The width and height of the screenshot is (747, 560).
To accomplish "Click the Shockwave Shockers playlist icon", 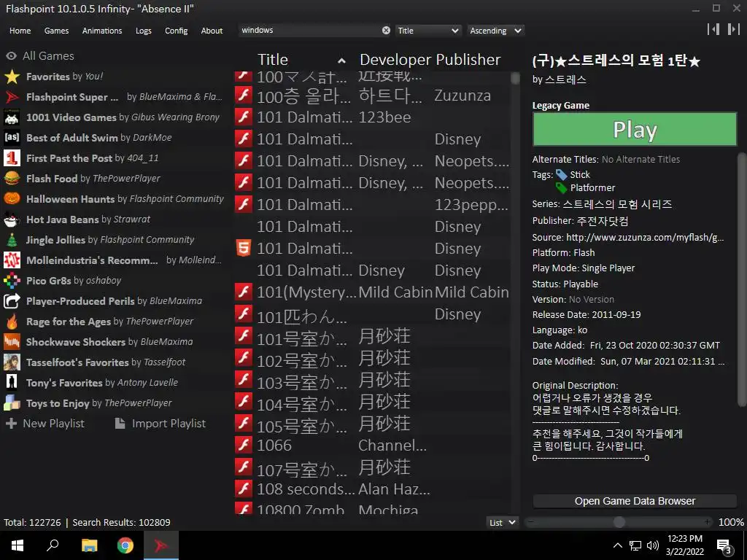I will pyautogui.click(x=12, y=342).
